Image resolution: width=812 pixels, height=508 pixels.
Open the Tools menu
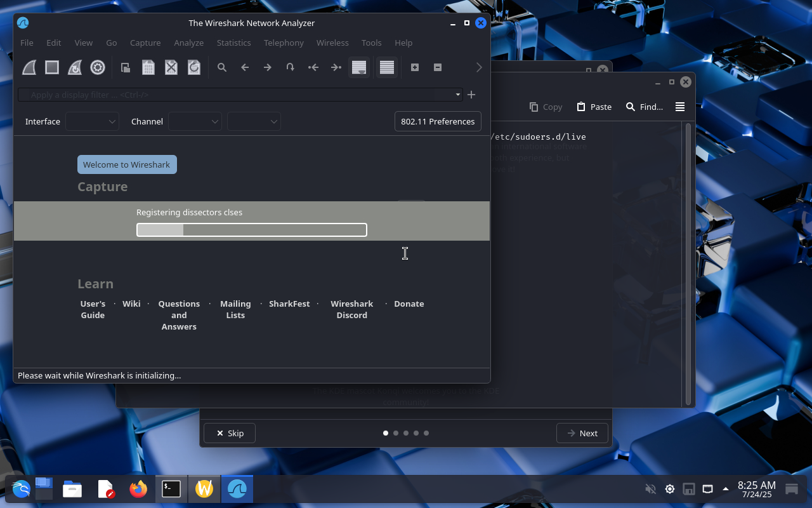371,43
